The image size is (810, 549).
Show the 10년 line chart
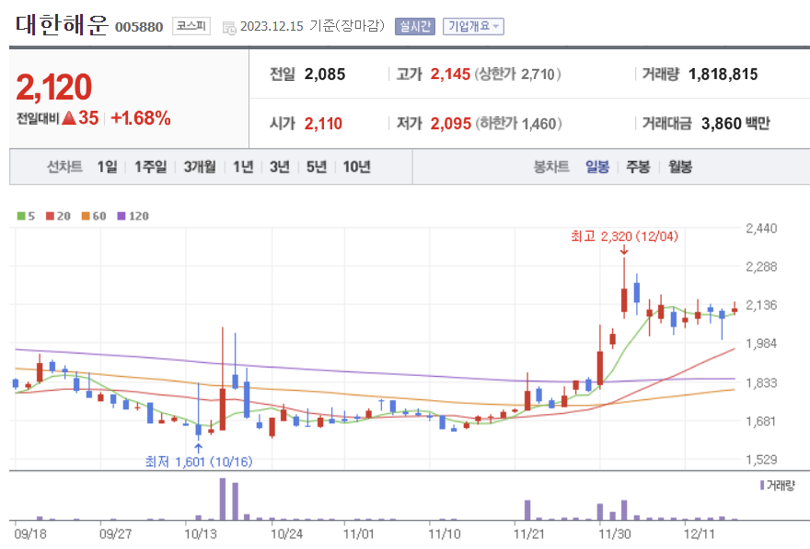pos(356,167)
